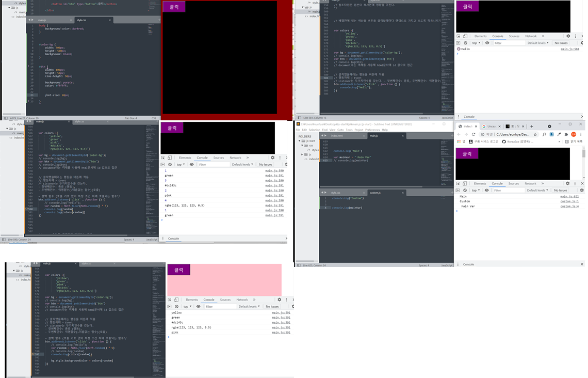Toggle device toolbar icon in Hello DevTools
The width and height of the screenshot is (588, 378).
tap(465, 37)
